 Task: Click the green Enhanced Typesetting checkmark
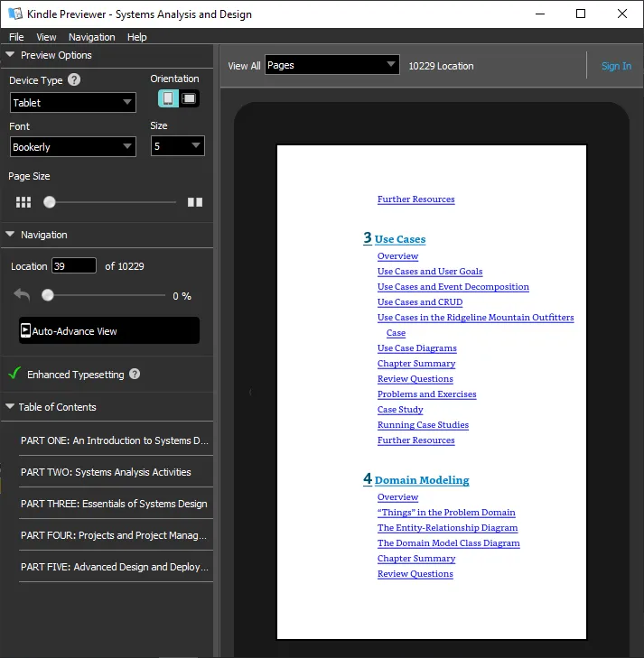pyautogui.click(x=14, y=373)
